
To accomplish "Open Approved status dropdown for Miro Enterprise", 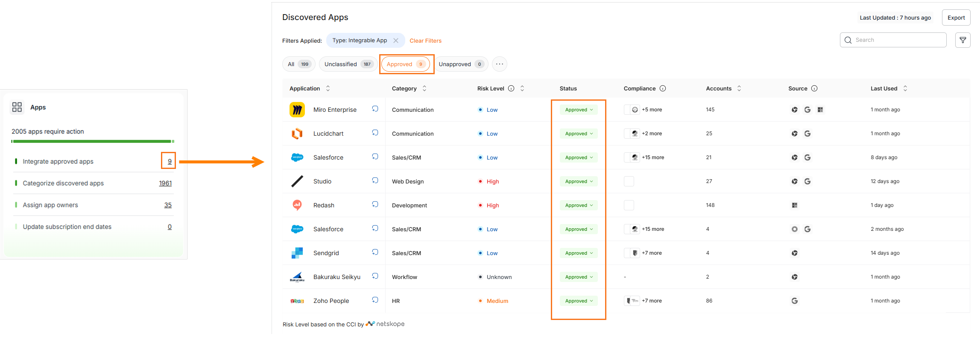I will 579,110.
